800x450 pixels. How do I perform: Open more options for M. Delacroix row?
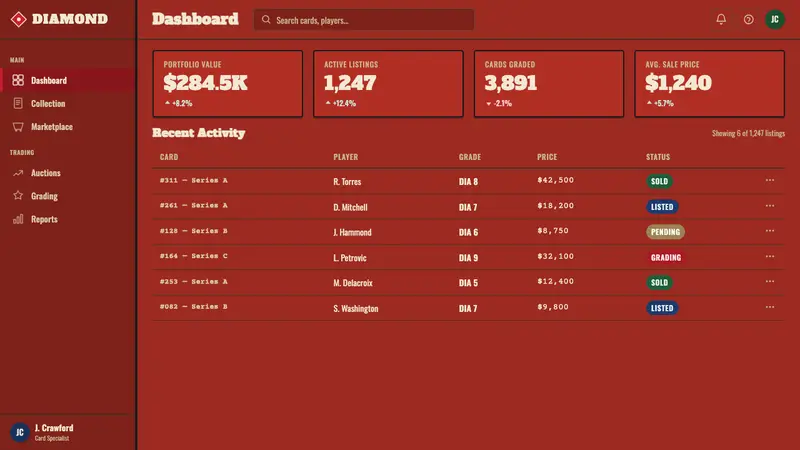click(x=769, y=281)
